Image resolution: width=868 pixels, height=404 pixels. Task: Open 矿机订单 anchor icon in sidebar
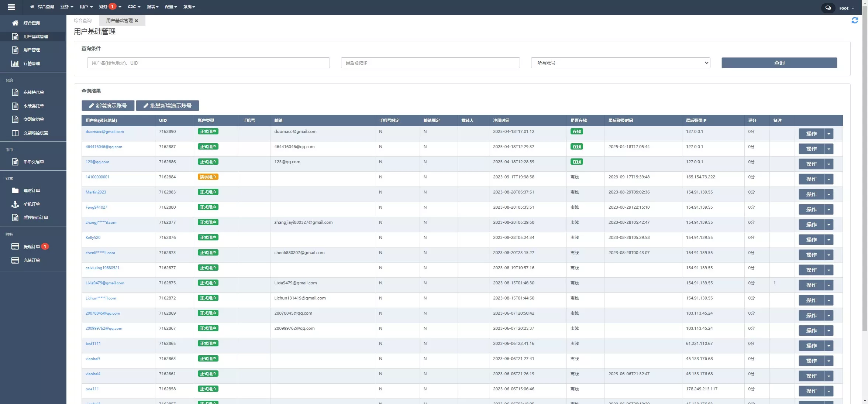(15, 204)
